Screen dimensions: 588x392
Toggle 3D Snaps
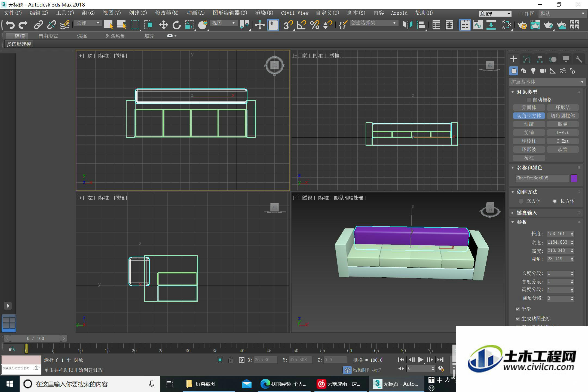point(288,25)
